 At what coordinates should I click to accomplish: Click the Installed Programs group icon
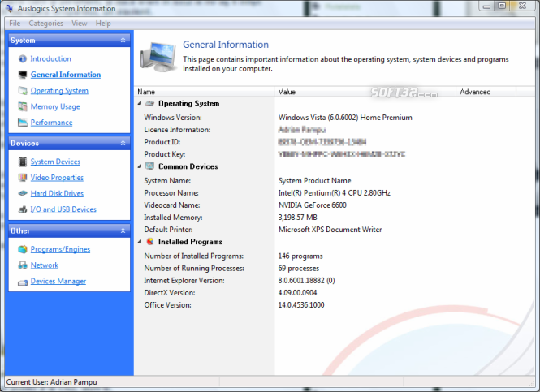coord(150,242)
